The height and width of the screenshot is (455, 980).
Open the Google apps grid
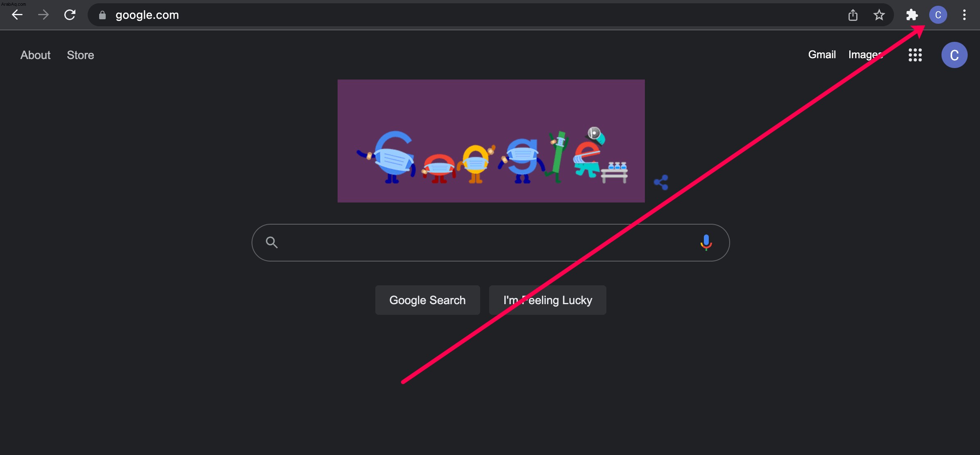(915, 55)
